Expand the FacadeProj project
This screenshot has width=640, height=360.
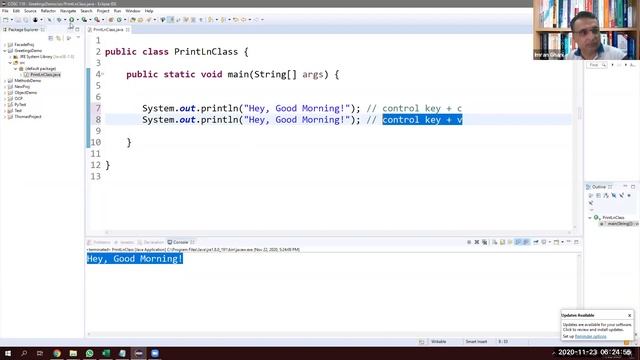coord(5,44)
